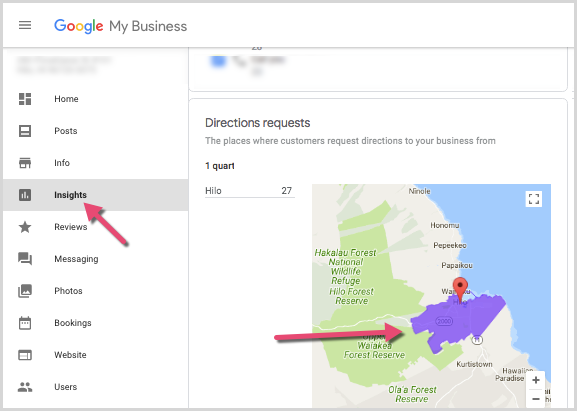This screenshot has height=411, width=577.
Task: Click the Hilo count value 27
Action: (x=287, y=191)
